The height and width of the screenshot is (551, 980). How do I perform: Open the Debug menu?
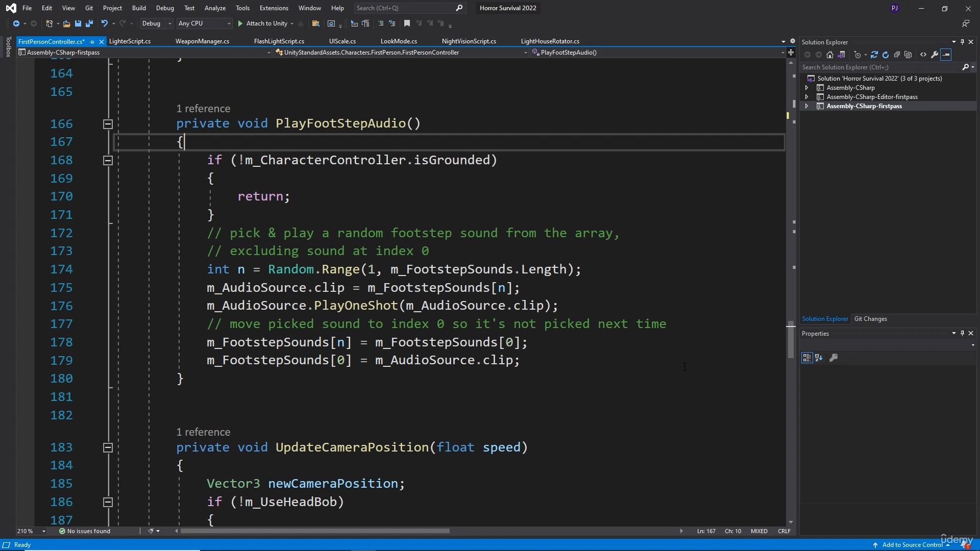coord(165,8)
